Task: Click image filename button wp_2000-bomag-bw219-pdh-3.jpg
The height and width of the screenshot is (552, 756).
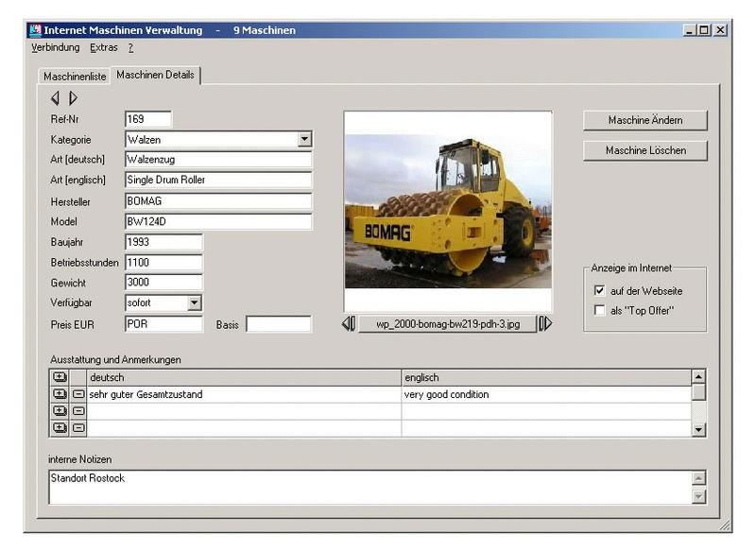Action: point(447,324)
